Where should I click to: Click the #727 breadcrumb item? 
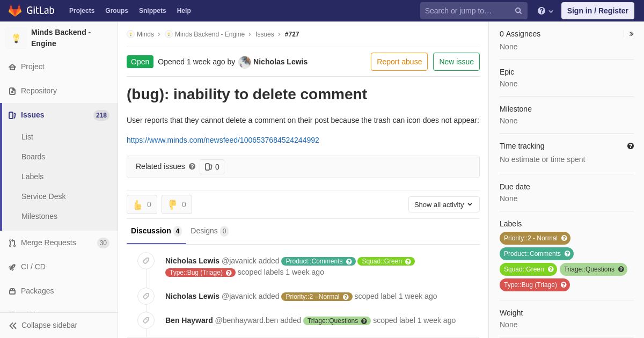pos(292,34)
